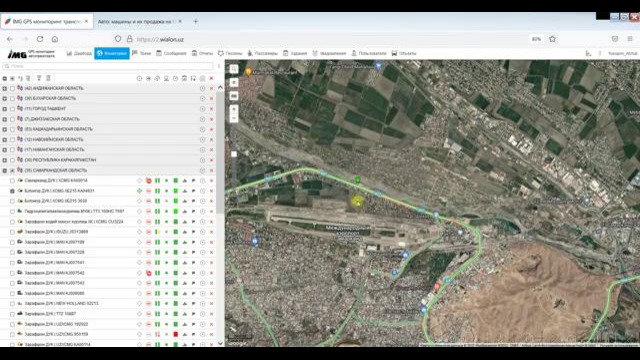Expand the Навоийская область group

4,140
